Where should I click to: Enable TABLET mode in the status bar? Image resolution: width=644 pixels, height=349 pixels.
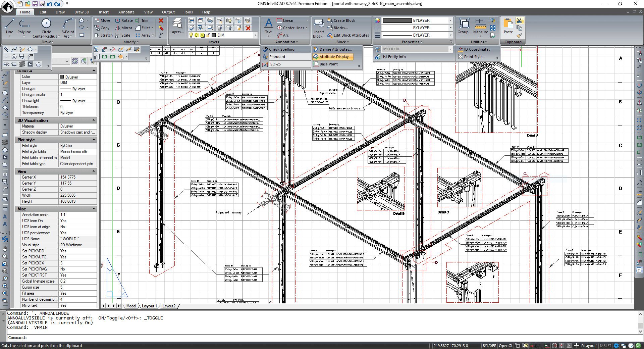point(605,346)
